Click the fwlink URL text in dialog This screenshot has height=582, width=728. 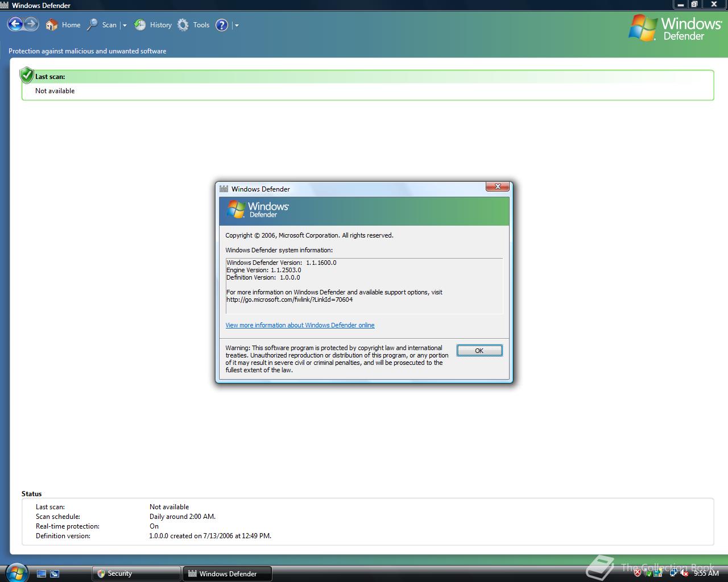289,300
